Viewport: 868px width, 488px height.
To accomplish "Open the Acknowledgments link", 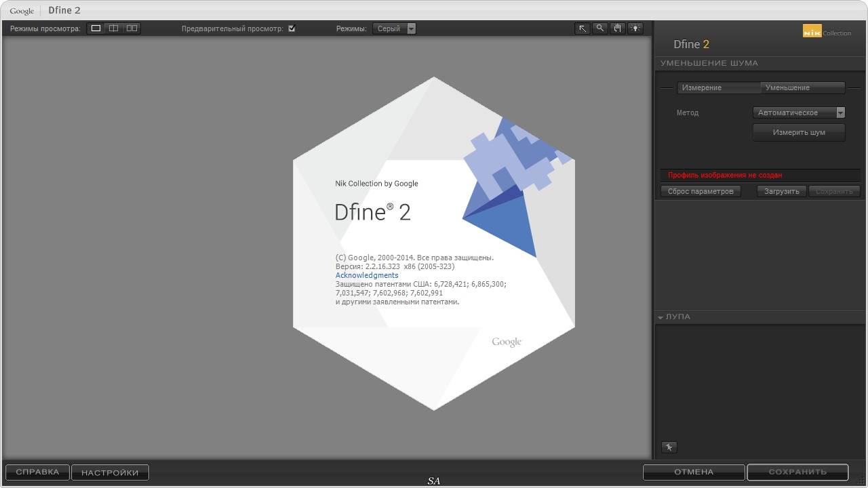I will 367,275.
